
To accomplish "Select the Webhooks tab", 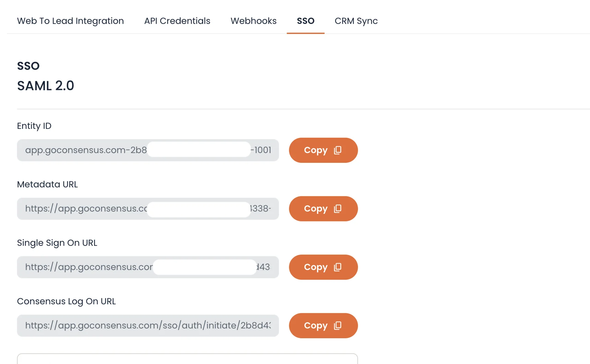I will tap(253, 21).
